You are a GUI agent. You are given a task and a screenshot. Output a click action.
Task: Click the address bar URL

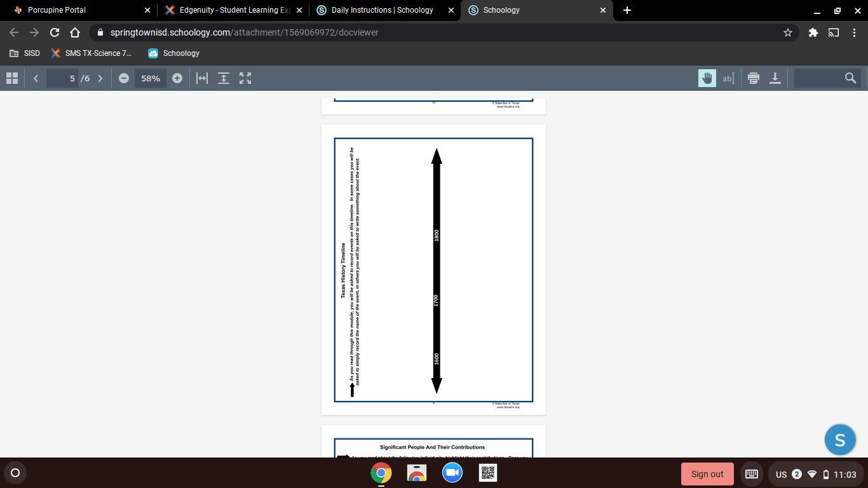tap(245, 32)
